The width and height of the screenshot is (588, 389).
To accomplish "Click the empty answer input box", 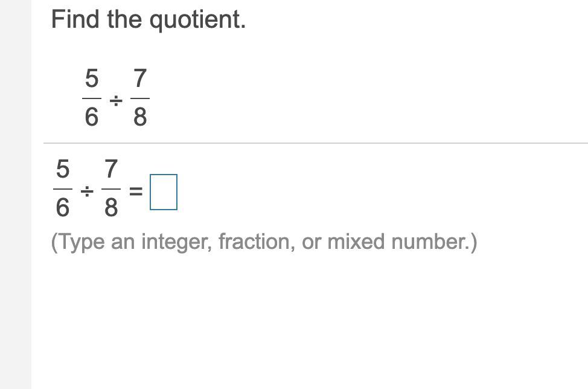I will tap(164, 192).
